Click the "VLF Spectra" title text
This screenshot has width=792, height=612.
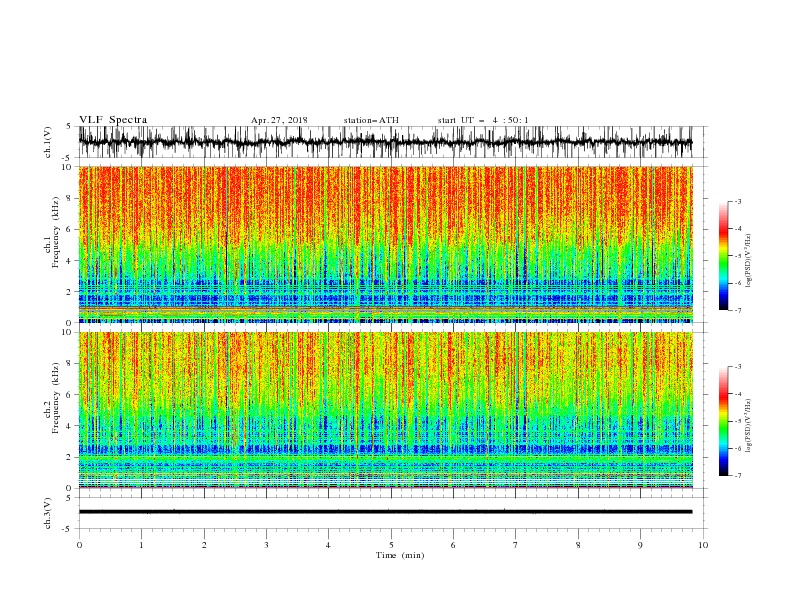[x=113, y=120]
